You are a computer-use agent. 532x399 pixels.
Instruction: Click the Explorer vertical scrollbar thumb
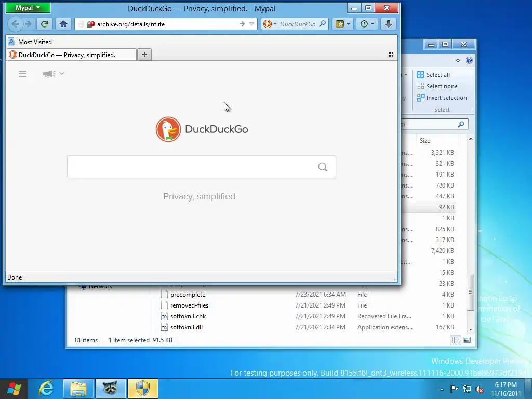(470, 292)
